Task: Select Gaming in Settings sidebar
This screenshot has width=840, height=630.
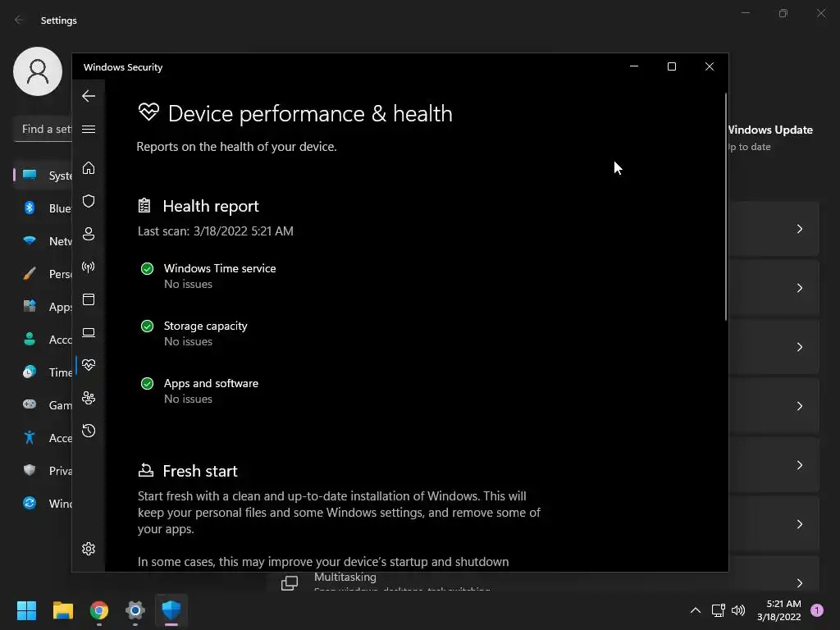Action: (x=43, y=405)
